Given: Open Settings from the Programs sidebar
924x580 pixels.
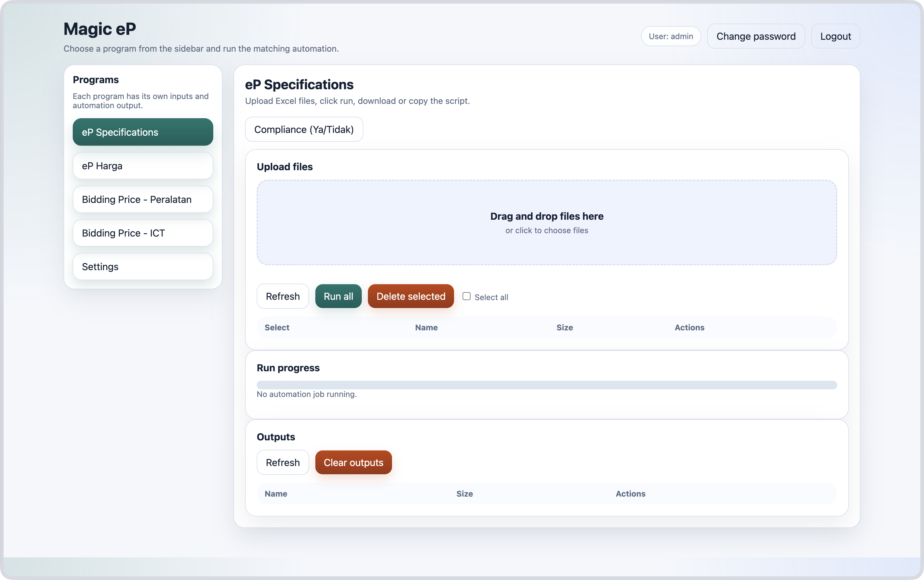Looking at the screenshot, I should coord(143,266).
